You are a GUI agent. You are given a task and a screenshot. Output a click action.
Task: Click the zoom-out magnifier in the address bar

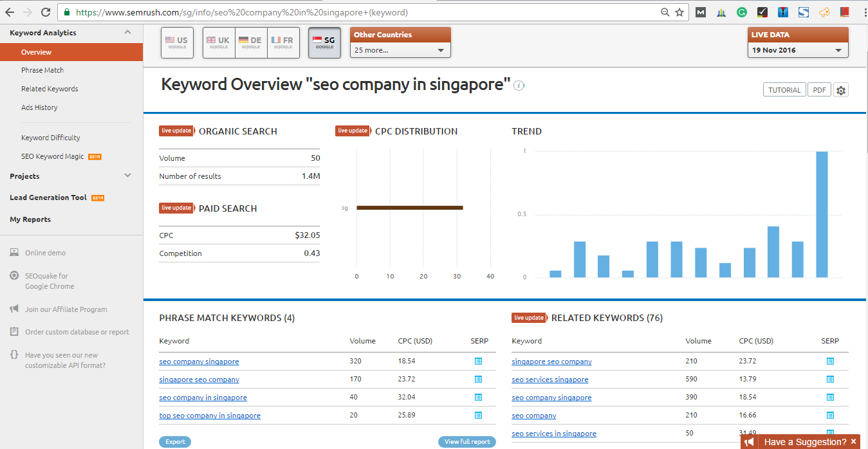click(665, 12)
